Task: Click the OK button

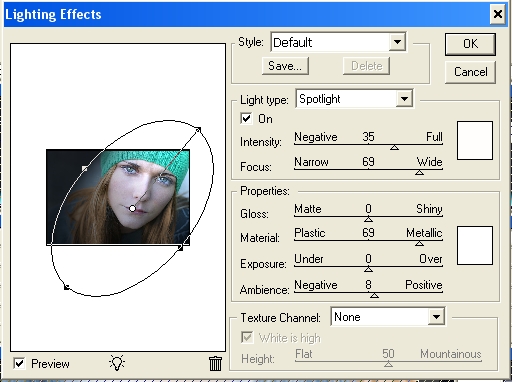Action: (470, 44)
